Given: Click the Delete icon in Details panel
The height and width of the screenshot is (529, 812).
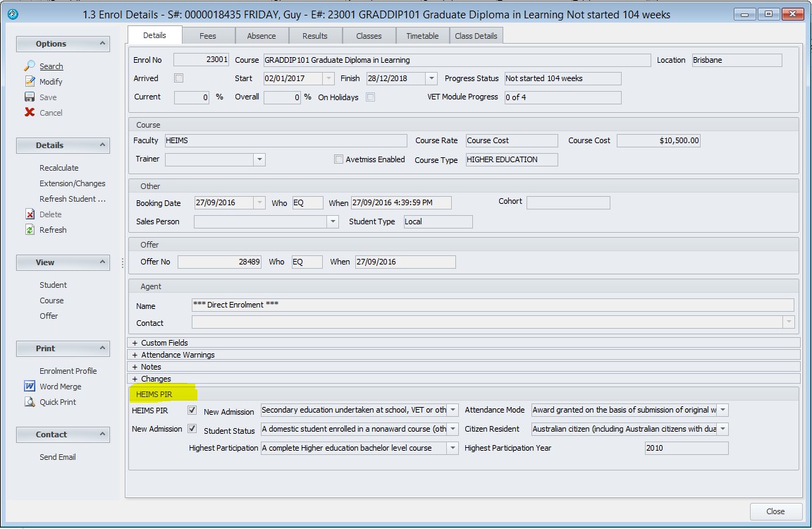Looking at the screenshot, I should pyautogui.click(x=30, y=214).
